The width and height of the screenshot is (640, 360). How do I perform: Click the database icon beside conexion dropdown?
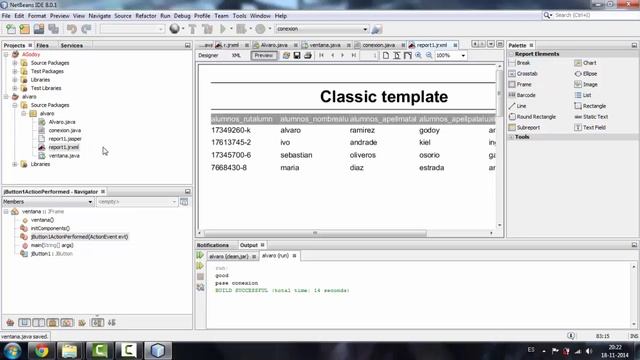(x=377, y=29)
